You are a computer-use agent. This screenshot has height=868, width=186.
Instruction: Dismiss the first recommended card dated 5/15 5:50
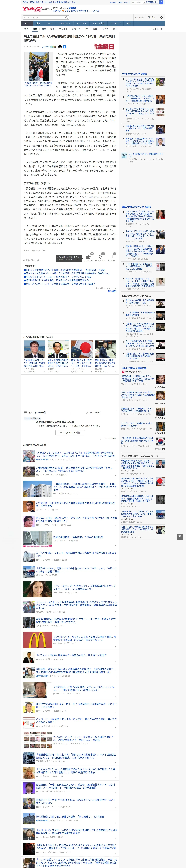[x=44, y=372]
